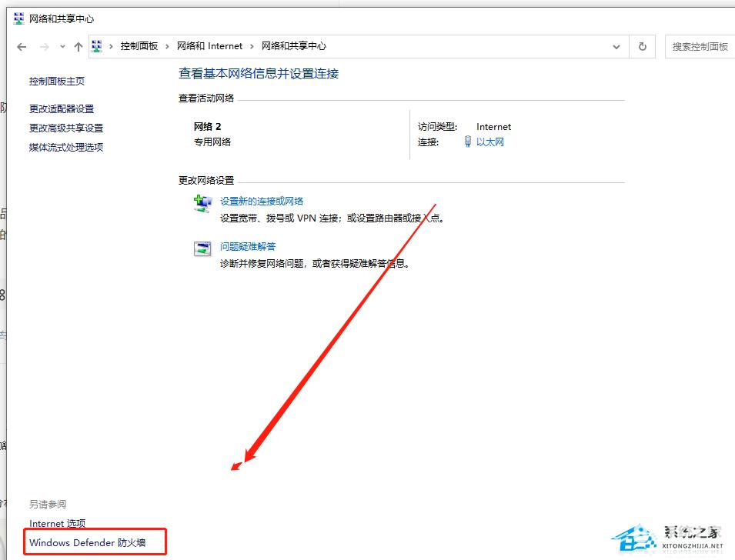735x560 pixels.
Task: Click 专用网络 network type text
Action: pos(212,142)
